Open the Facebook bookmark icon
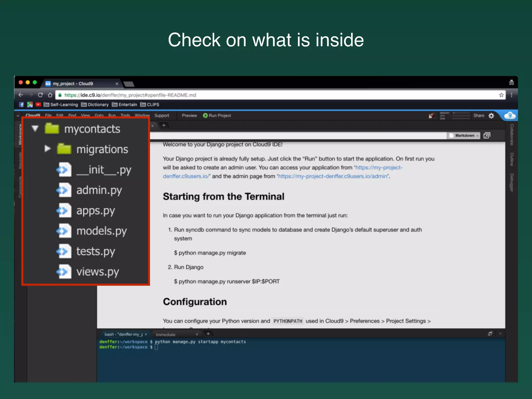The height and width of the screenshot is (399, 532). 22,104
